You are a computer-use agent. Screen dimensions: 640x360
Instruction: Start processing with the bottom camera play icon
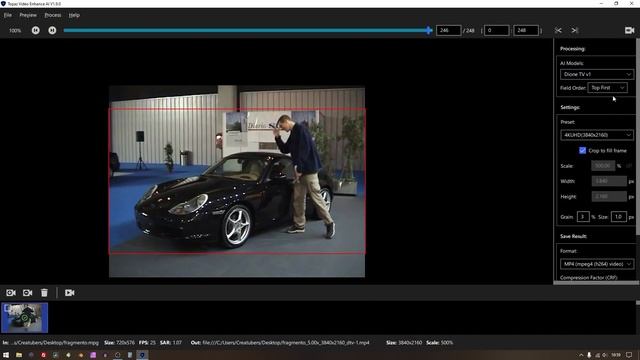(x=70, y=293)
